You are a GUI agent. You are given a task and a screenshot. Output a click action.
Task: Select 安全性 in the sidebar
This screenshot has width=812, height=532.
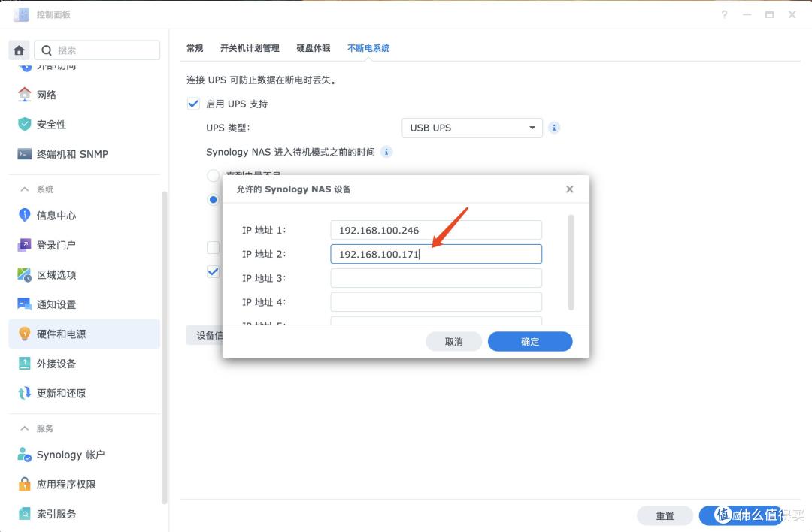coord(84,124)
